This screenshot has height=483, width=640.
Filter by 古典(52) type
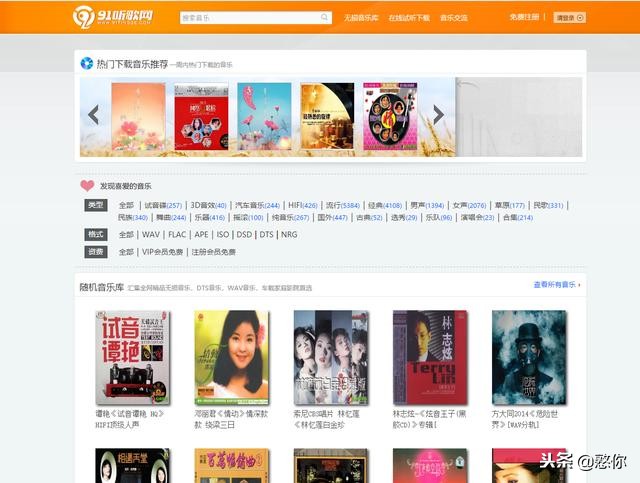coord(369,218)
